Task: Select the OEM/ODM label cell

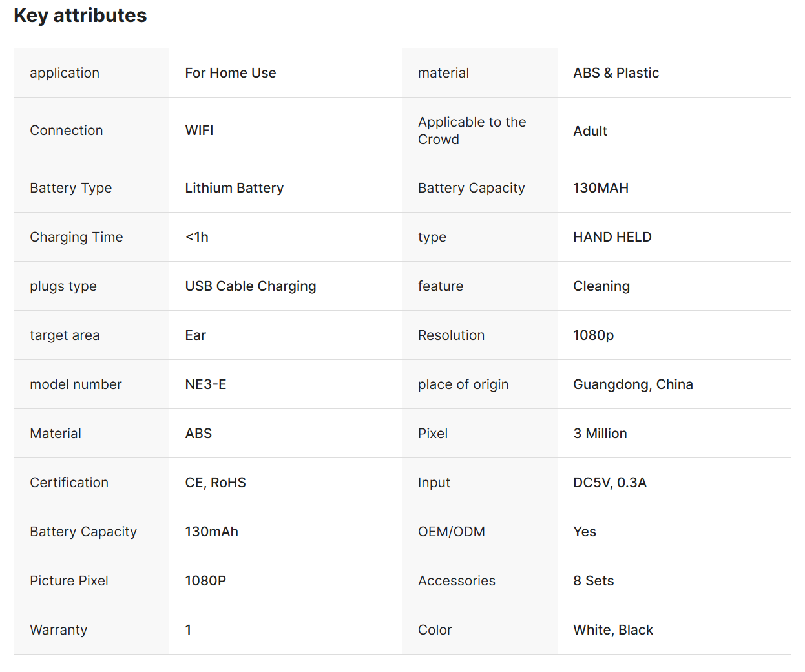Action: click(479, 532)
